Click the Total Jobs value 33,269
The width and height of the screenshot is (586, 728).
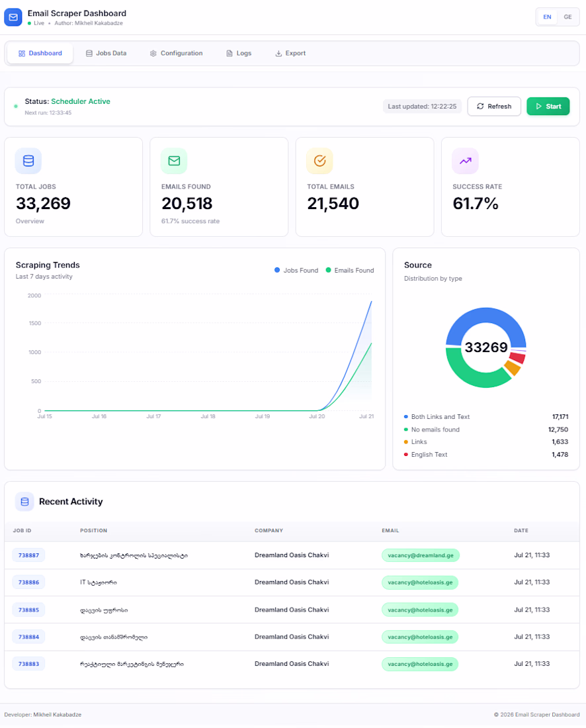click(x=43, y=203)
